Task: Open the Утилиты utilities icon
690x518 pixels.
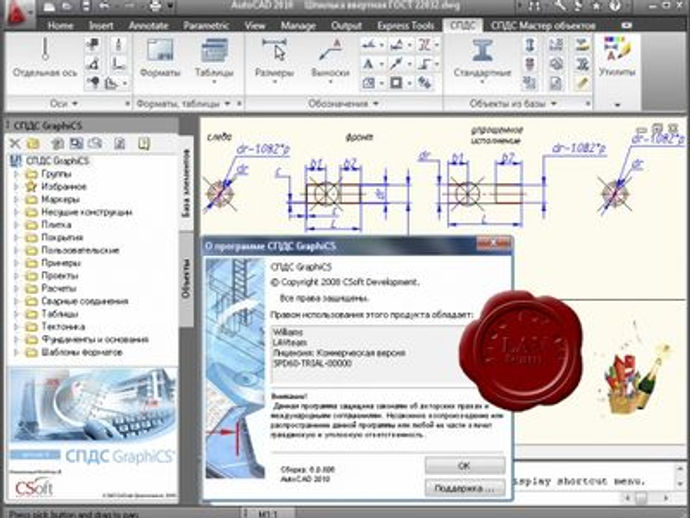Action: point(617,56)
